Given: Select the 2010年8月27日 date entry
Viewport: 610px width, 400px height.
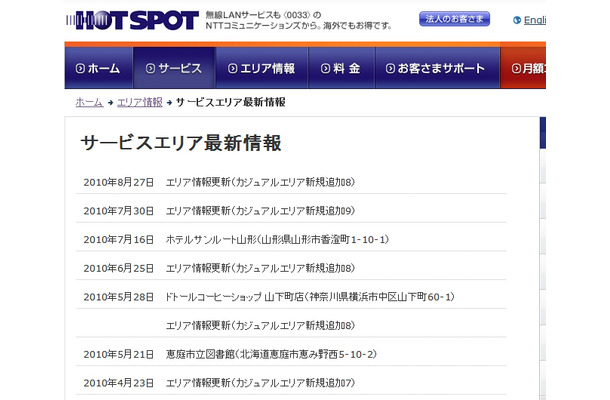Looking at the screenshot, I should [x=119, y=182].
